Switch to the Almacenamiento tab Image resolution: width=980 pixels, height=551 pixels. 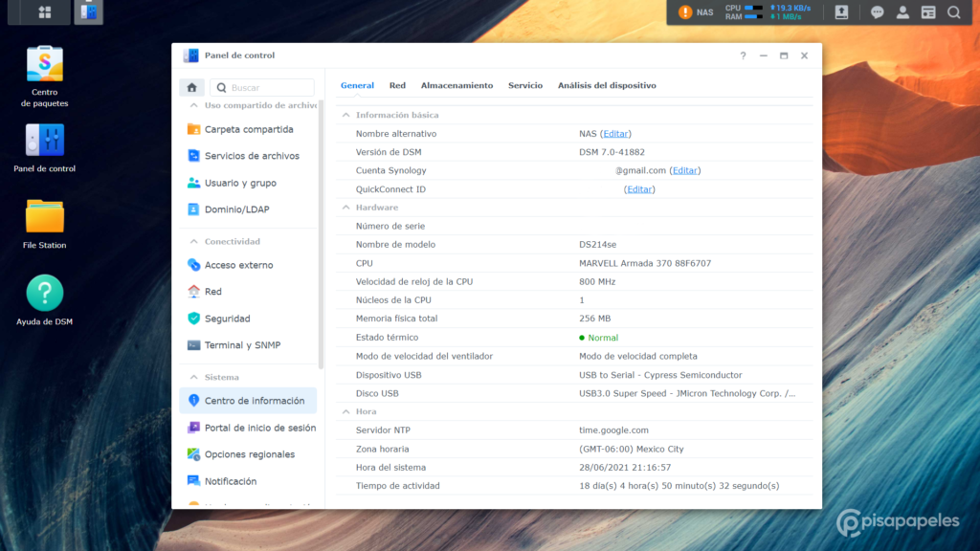[457, 85]
